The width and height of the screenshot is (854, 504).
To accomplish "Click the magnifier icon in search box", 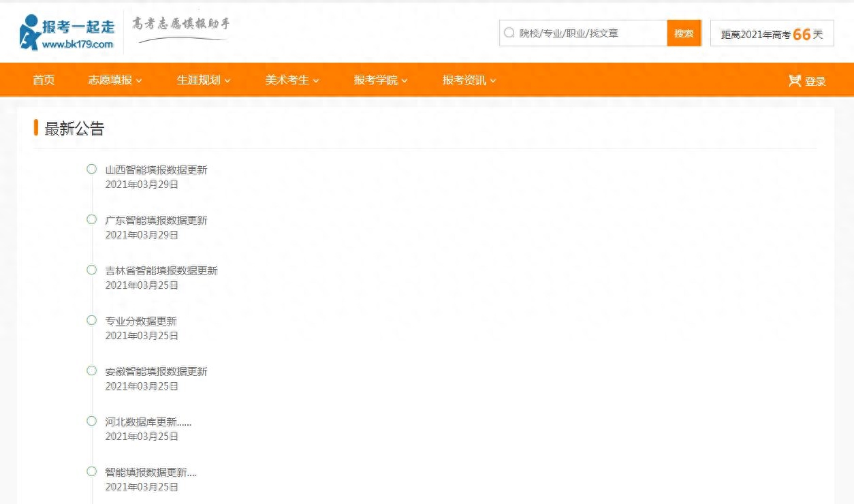I will 509,33.
